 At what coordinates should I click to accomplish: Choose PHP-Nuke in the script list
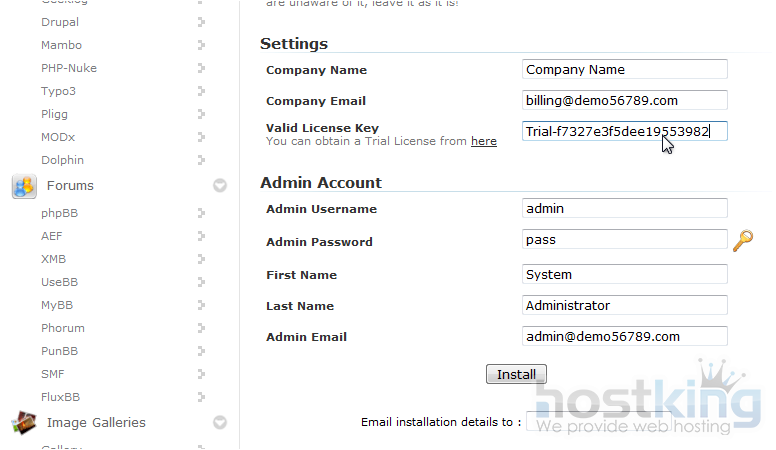pyautogui.click(x=69, y=68)
